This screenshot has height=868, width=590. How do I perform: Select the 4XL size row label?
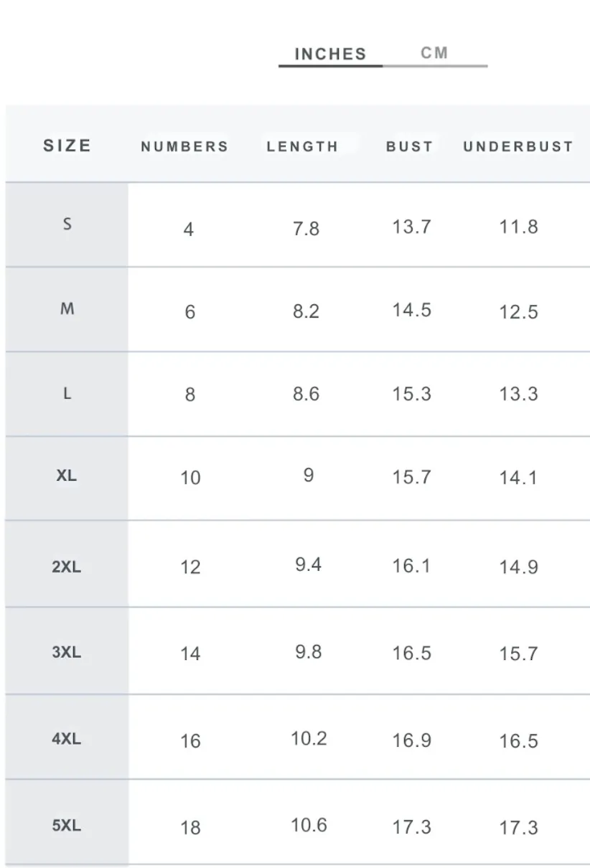pos(67,738)
